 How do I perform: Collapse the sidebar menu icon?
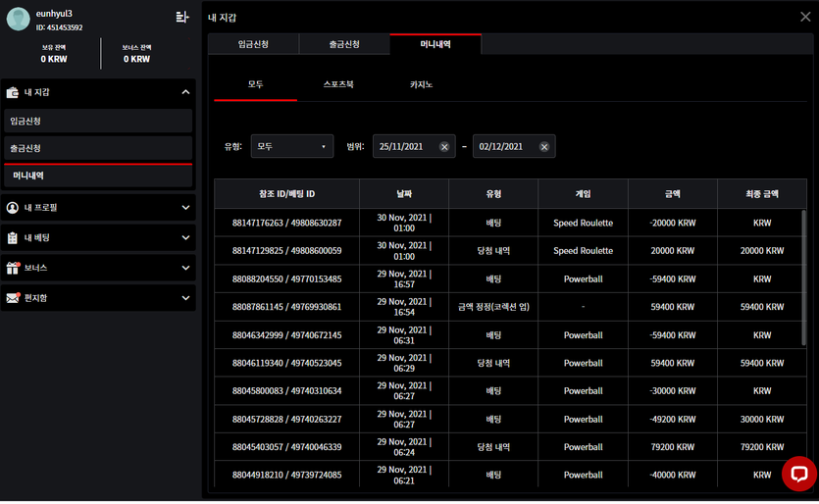pyautogui.click(x=181, y=18)
